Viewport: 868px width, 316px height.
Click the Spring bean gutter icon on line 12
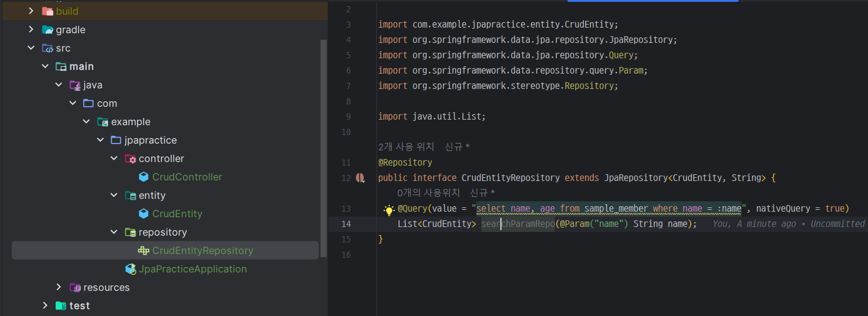tap(361, 178)
